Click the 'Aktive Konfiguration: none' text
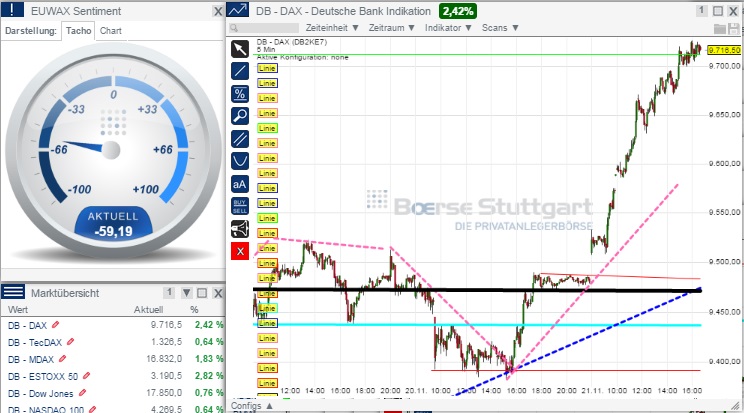 click(x=303, y=57)
